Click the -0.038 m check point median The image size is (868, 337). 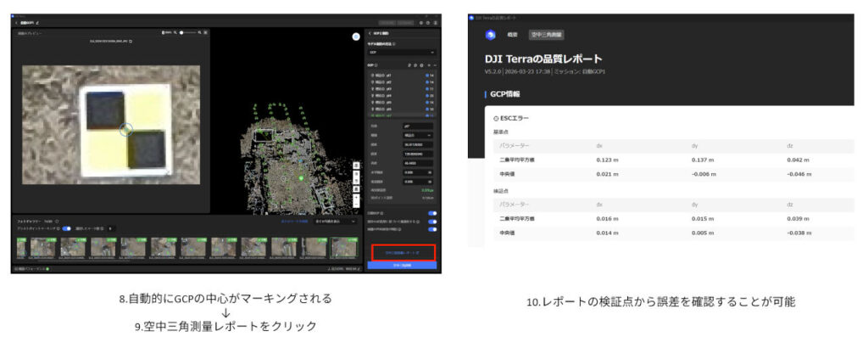[x=798, y=233]
